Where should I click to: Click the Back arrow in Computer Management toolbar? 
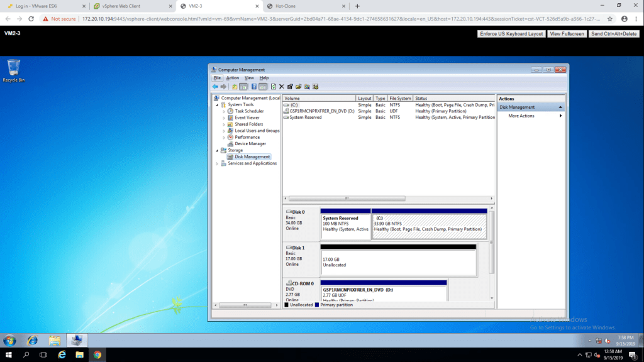coord(215,87)
